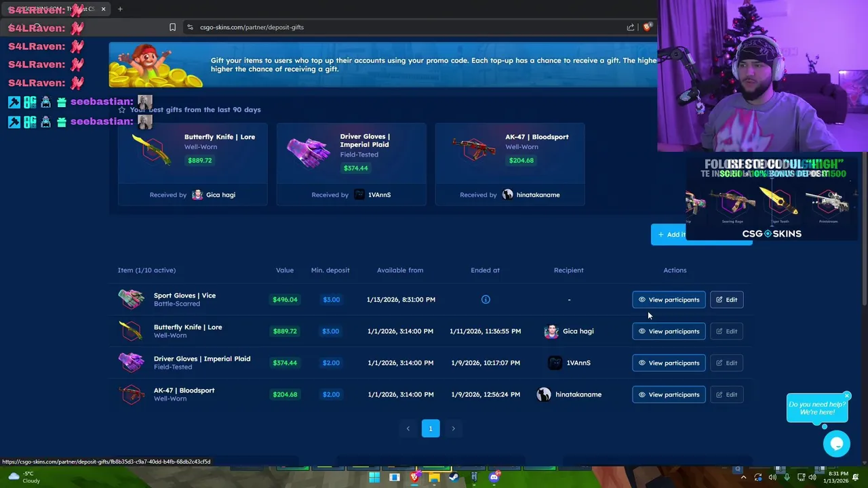Go to next page of gifts table
The height and width of the screenshot is (488, 868).
[453, 428]
